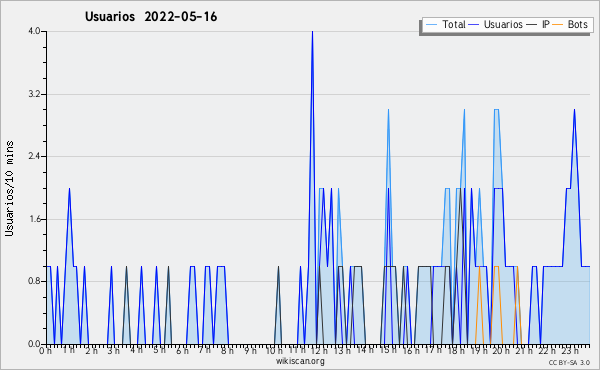Click the '3.2' y-axis value
Viewport: 600px width, 370px height.
coord(34,94)
